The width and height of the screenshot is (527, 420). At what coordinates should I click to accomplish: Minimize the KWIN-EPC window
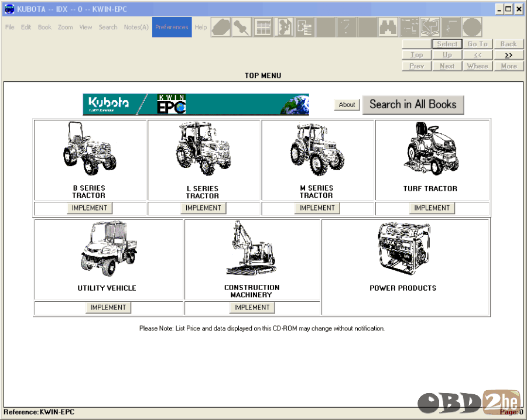click(499, 9)
